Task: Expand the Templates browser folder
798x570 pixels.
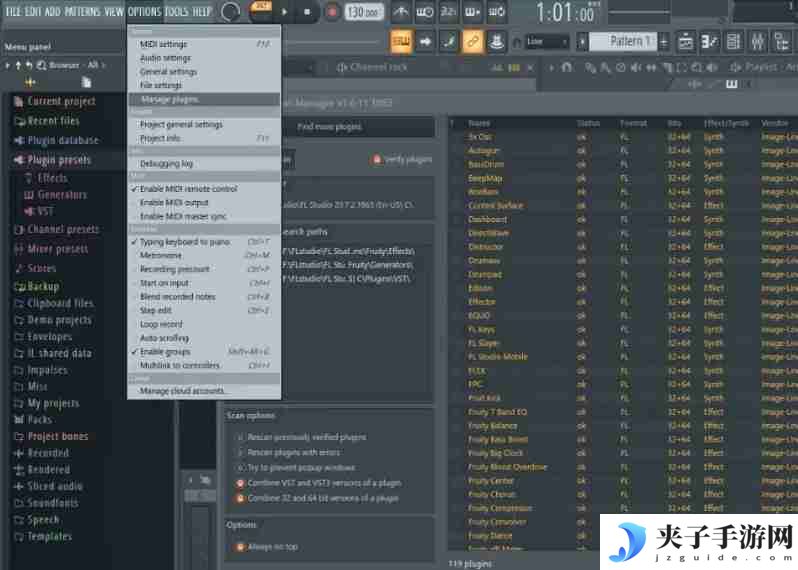Action: pyautogui.click(x=43, y=536)
